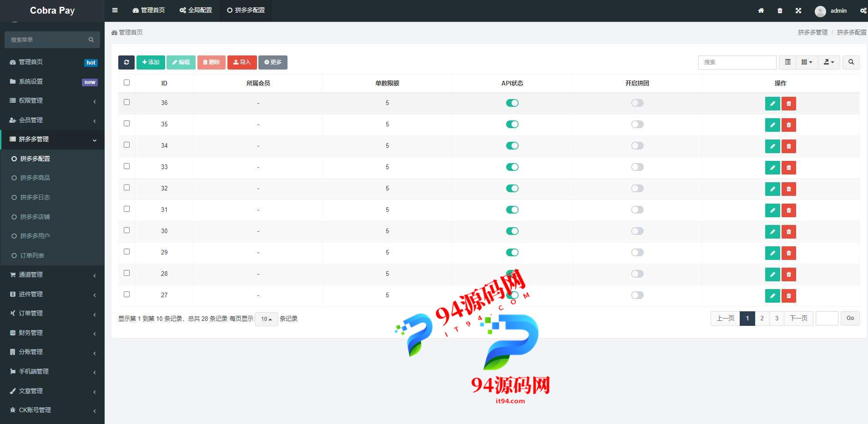Click sidebar search magnifier icon

pos(91,40)
